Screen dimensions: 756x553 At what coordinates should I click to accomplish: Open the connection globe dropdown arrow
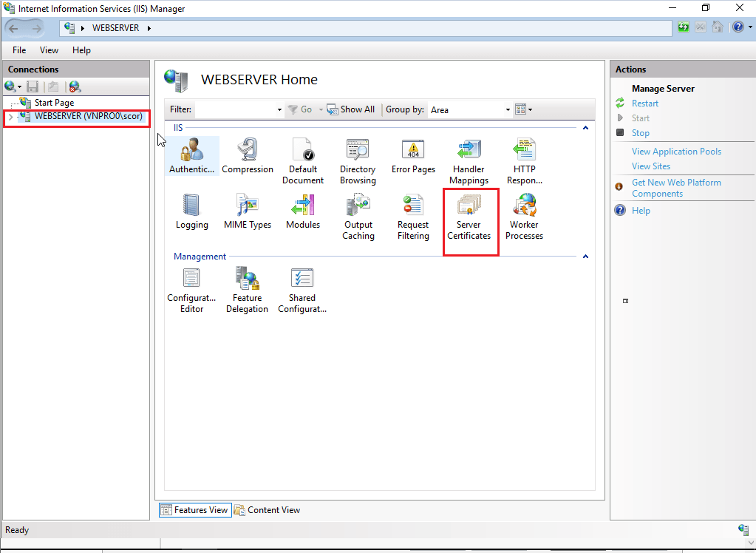(20, 86)
